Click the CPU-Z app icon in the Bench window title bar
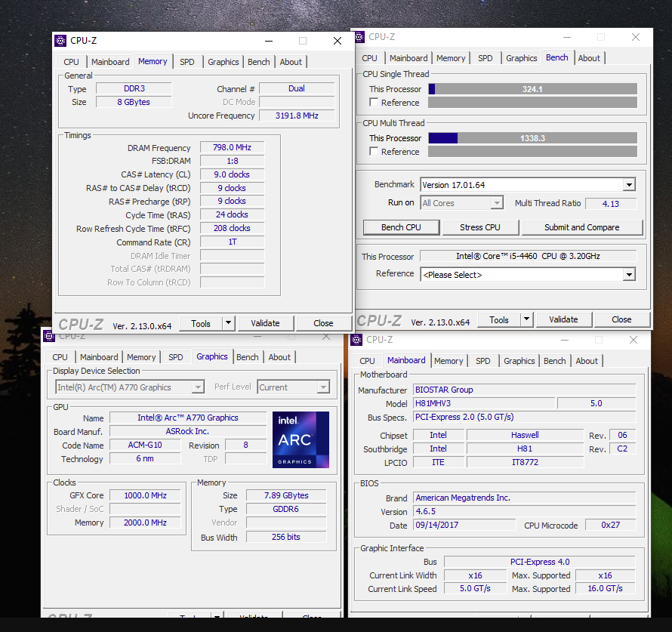 (x=359, y=37)
